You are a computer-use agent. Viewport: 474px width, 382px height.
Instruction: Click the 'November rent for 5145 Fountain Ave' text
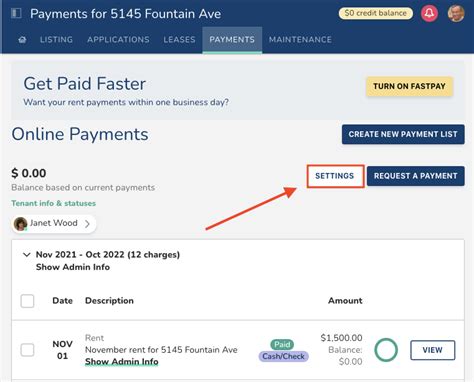click(161, 350)
